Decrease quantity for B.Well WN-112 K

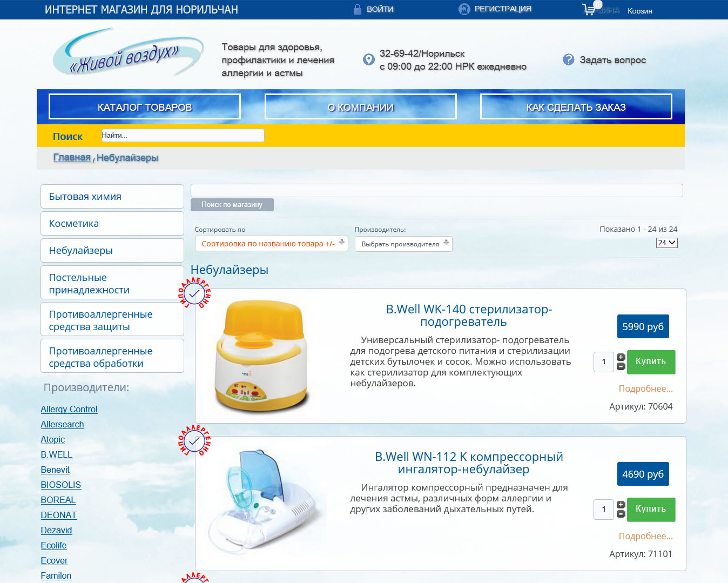point(621,514)
